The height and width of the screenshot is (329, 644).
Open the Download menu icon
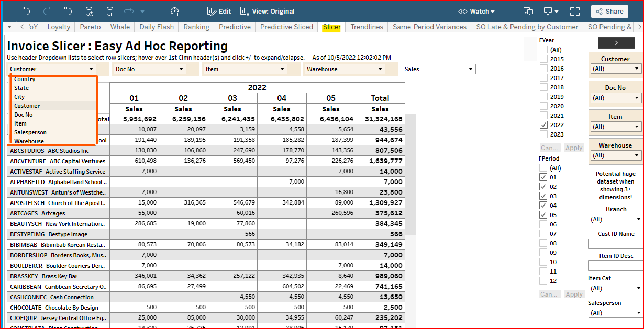[551, 11]
